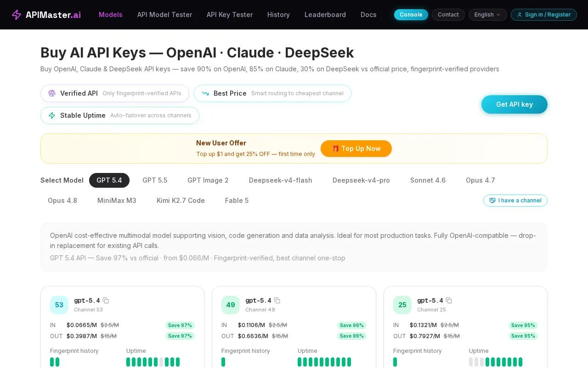Click Sign in / Register
Image resolution: width=588 pixels, height=368 pixels.
pos(544,15)
